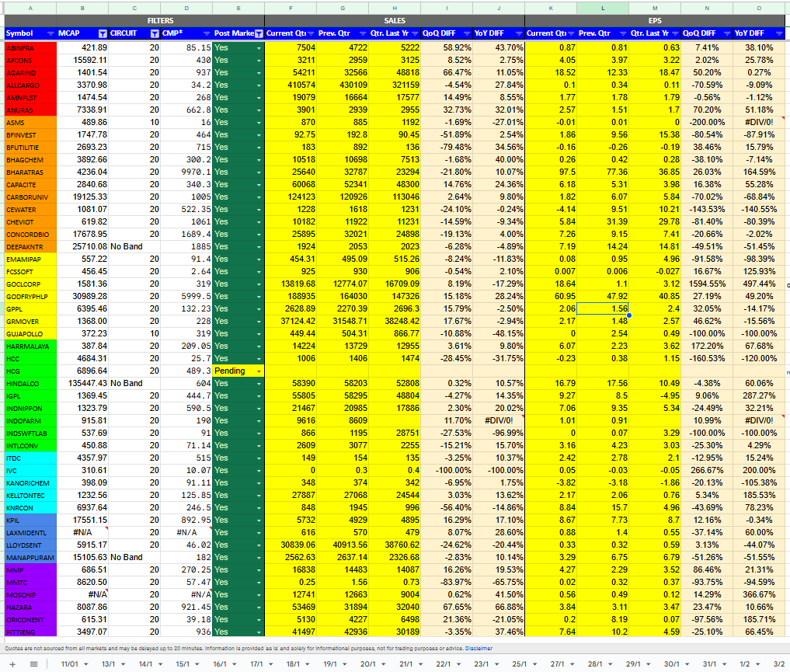The width and height of the screenshot is (790, 672).
Task: Select column A header
Action: [30, 8]
